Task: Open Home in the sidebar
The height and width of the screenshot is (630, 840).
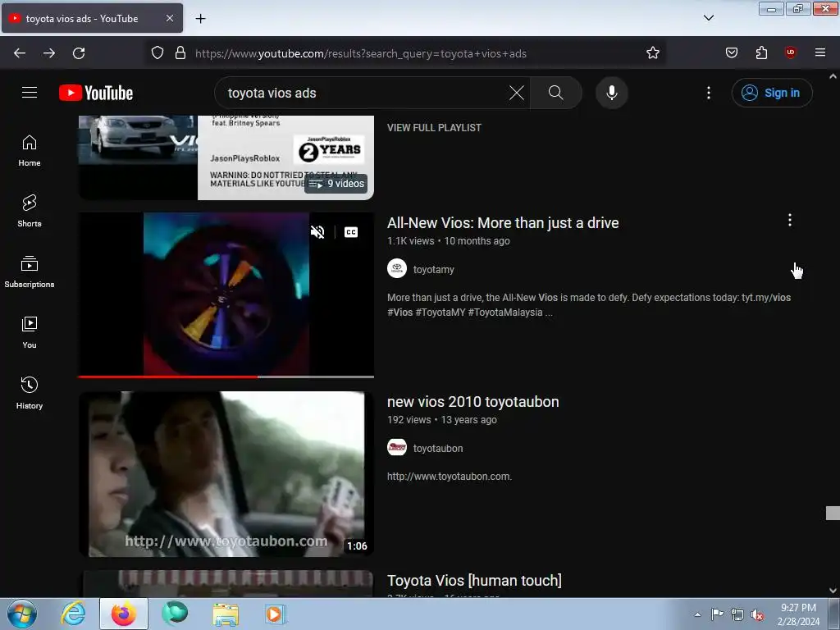Action: point(30,151)
